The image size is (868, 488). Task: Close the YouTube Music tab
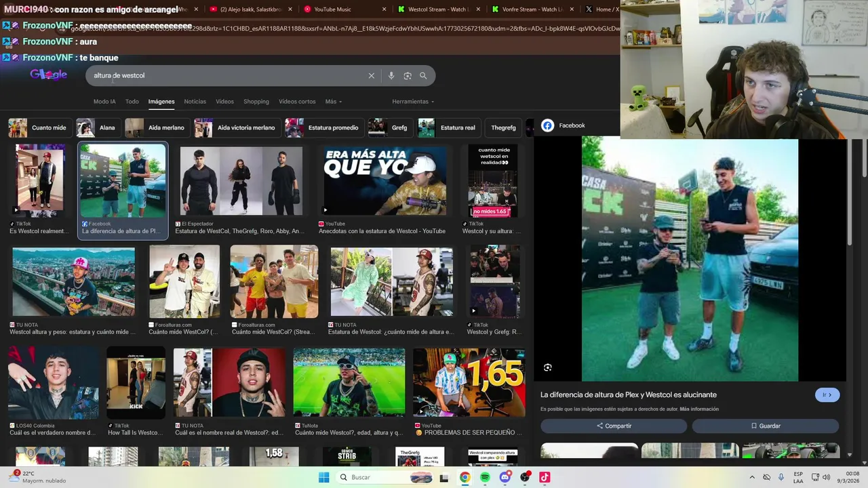pos(384,9)
